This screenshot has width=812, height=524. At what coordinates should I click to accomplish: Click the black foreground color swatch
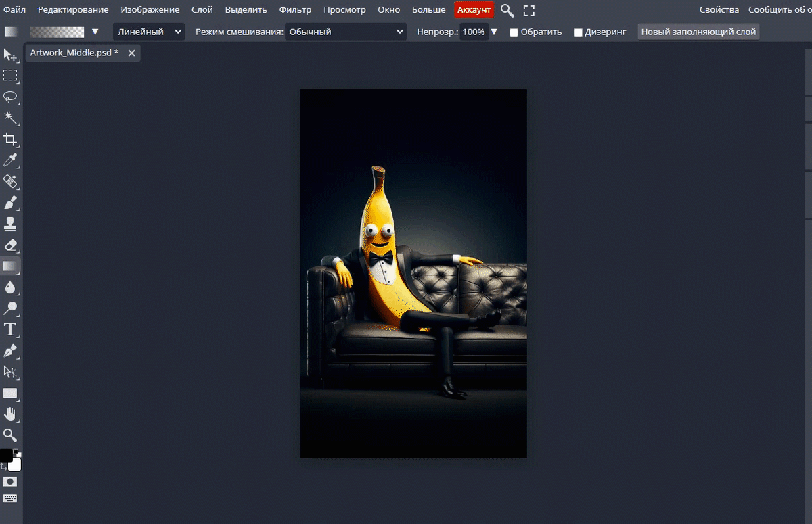coord(5,454)
